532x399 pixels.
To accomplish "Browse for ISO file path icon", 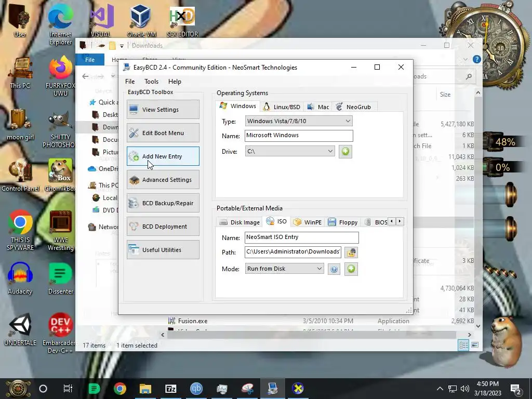I will click(351, 252).
